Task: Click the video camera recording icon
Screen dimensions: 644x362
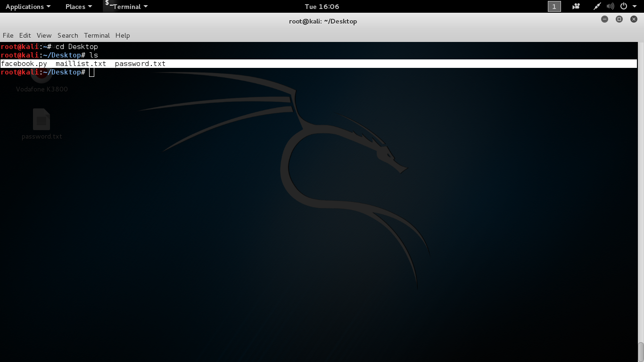Action: pyautogui.click(x=576, y=7)
